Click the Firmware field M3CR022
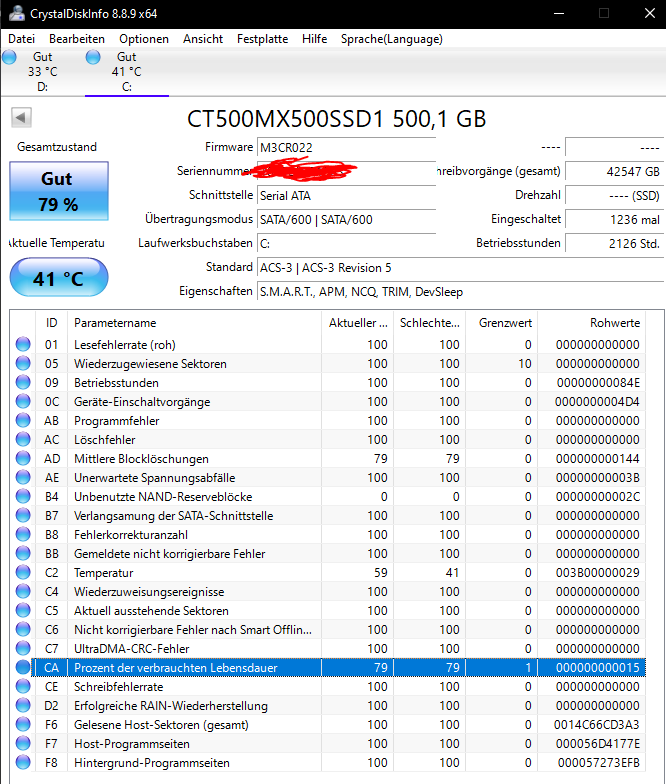Screen dimensions: 666x784 (346, 148)
